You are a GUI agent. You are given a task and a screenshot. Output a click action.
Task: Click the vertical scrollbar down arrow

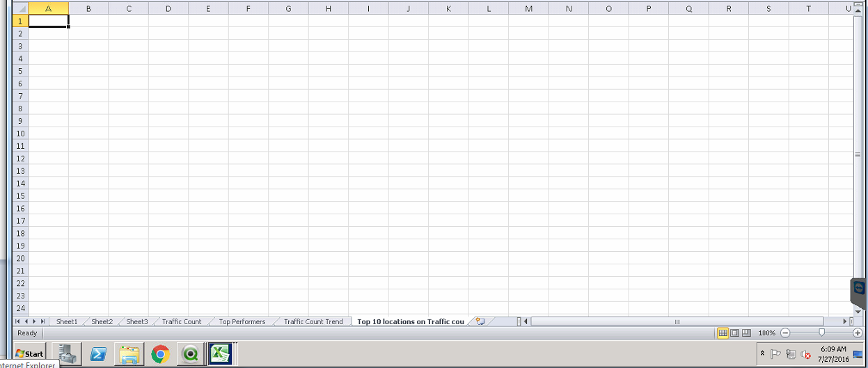click(858, 312)
